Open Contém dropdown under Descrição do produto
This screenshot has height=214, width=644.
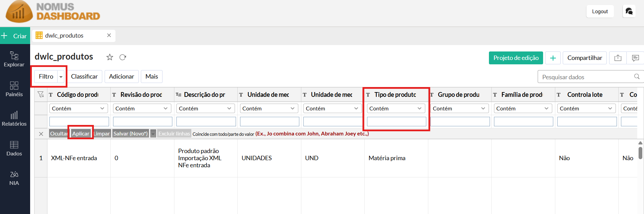point(206,108)
